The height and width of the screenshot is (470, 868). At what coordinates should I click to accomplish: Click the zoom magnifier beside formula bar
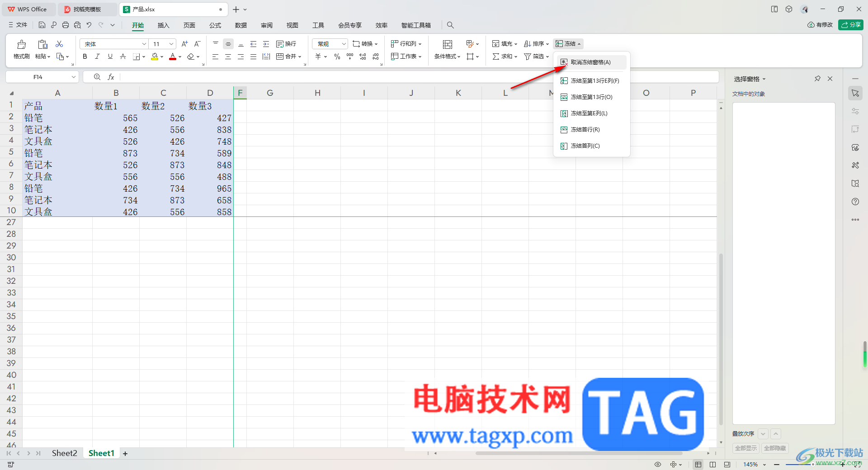click(x=97, y=77)
